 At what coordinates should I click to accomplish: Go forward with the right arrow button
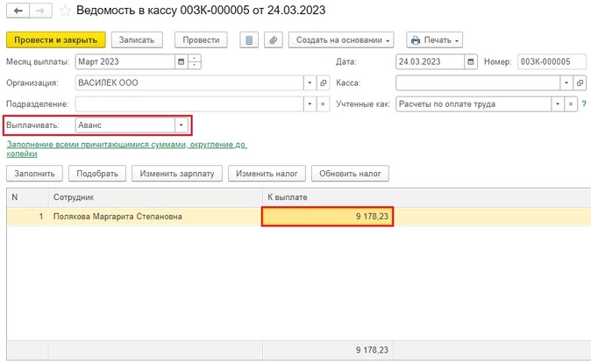point(40,11)
